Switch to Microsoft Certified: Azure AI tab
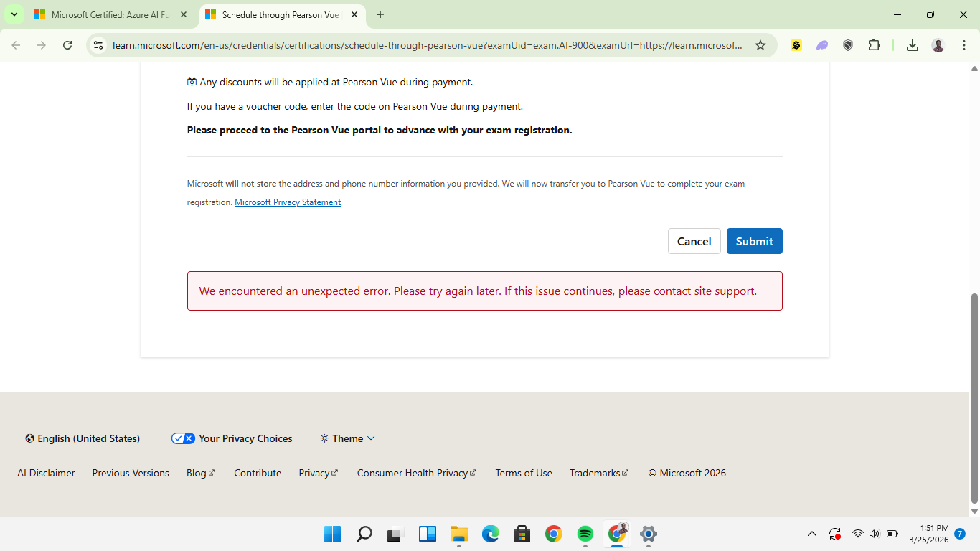 pos(111,14)
